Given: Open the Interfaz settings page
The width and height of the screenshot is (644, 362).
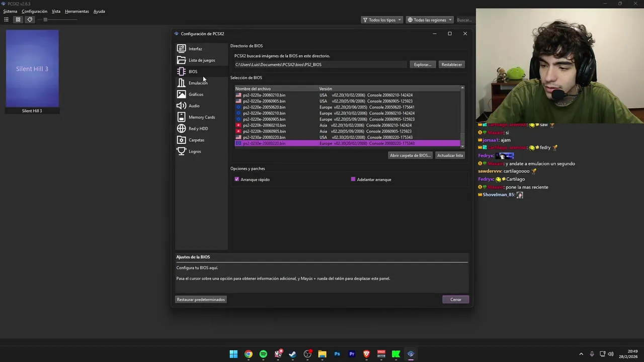Looking at the screenshot, I should (x=201, y=49).
